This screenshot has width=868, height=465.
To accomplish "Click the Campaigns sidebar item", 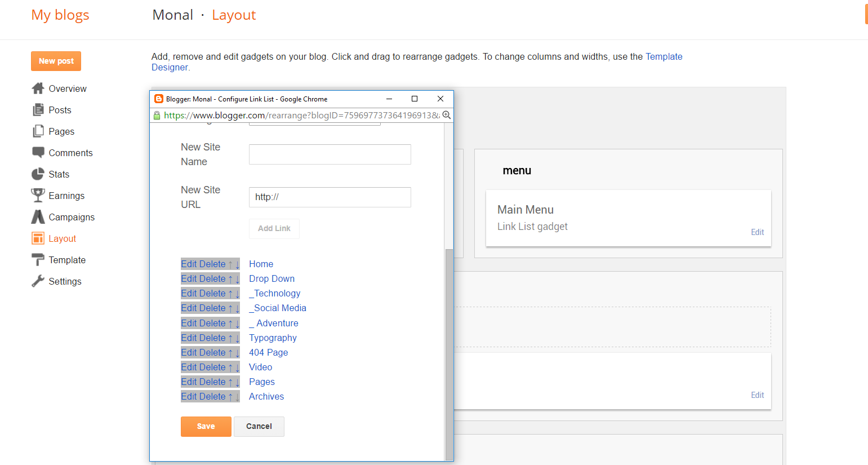I will tap(72, 217).
